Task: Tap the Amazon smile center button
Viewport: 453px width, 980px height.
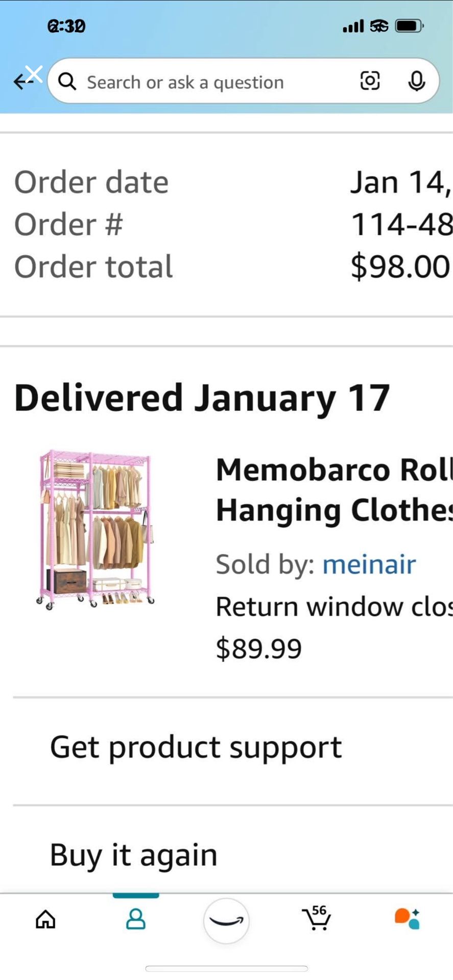Action: (226, 920)
